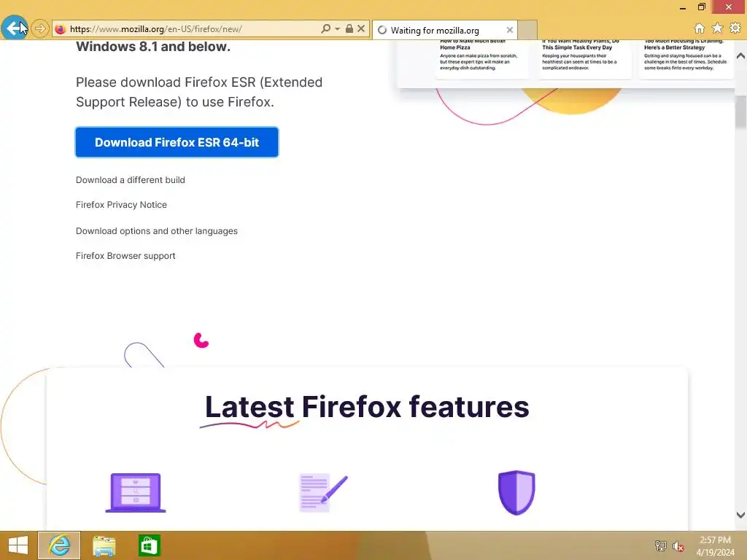This screenshot has width=747, height=560.
Task: Open the Tools gear menu
Action: [735, 28]
